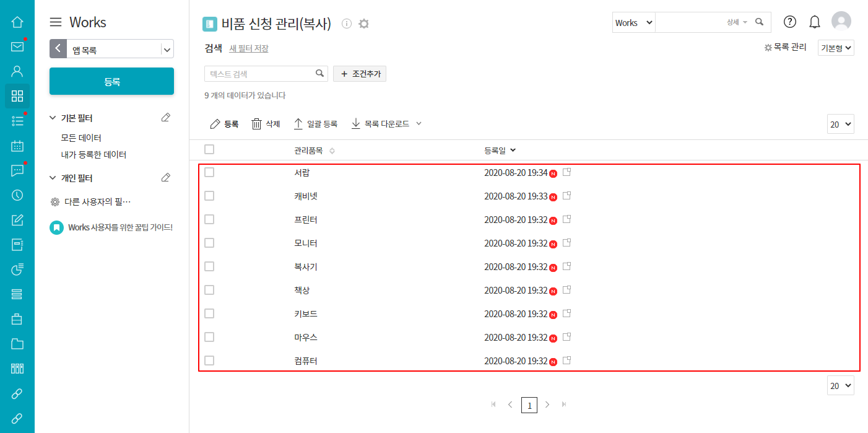Edit 기본 필터 with pencil icon
This screenshot has width=868, height=433.
165,118
